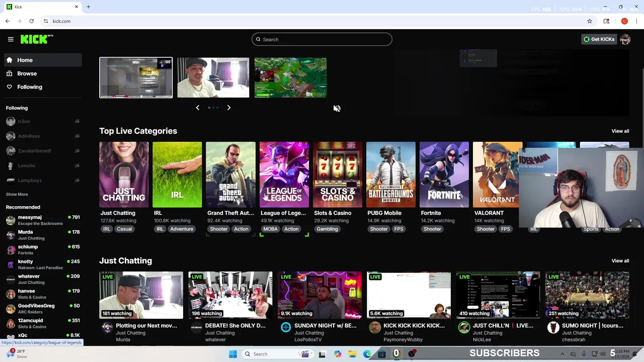Open 12amcupid recommended channel
The image size is (644, 362).
click(x=43, y=323)
